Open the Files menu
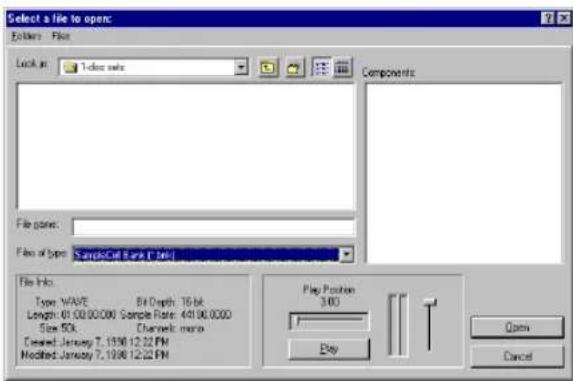Viewport: 573px width, 381px height. coord(61,36)
